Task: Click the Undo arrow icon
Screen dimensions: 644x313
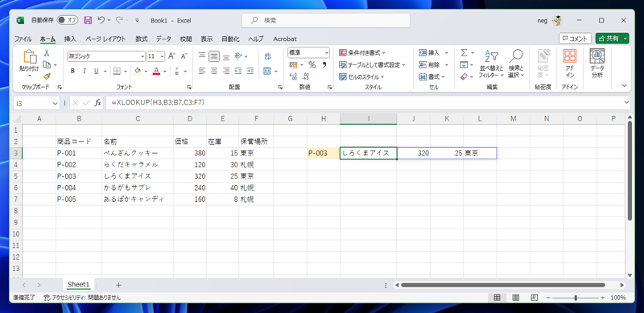Action: point(101,20)
